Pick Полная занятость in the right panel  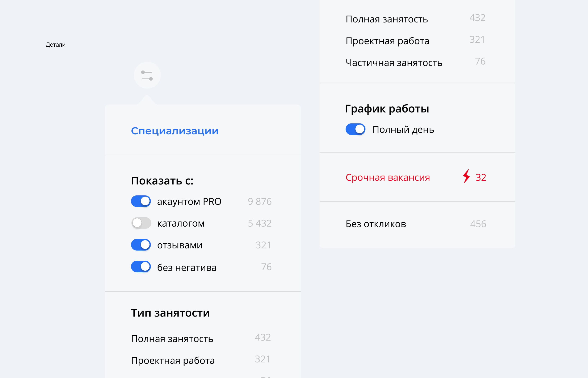387,19
